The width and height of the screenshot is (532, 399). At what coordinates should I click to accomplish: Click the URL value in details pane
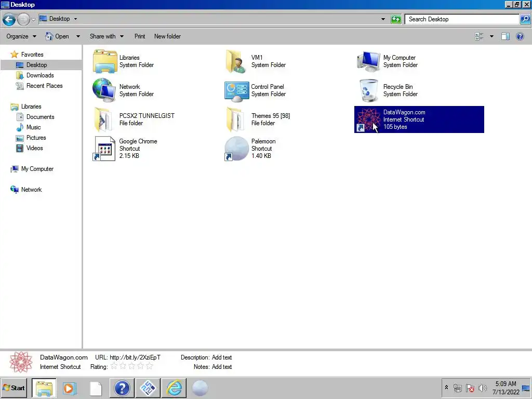point(135,357)
